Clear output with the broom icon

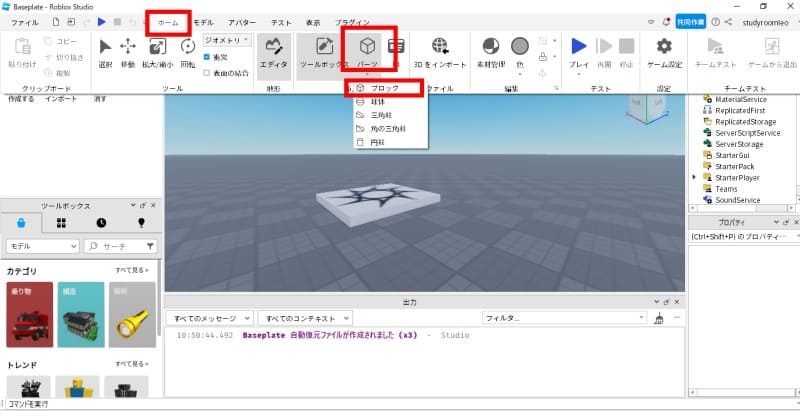click(659, 318)
